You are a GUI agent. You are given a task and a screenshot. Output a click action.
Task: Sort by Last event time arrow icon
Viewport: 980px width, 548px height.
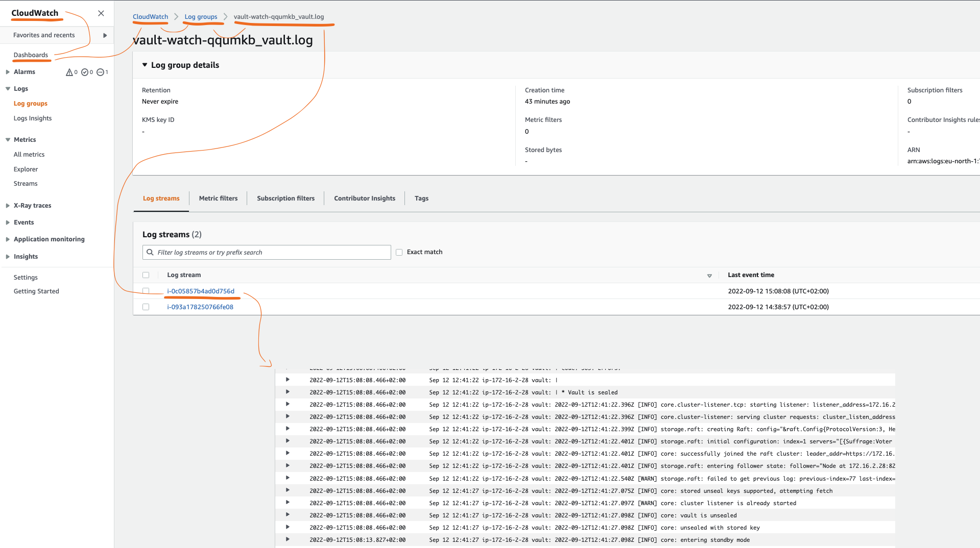click(x=709, y=276)
